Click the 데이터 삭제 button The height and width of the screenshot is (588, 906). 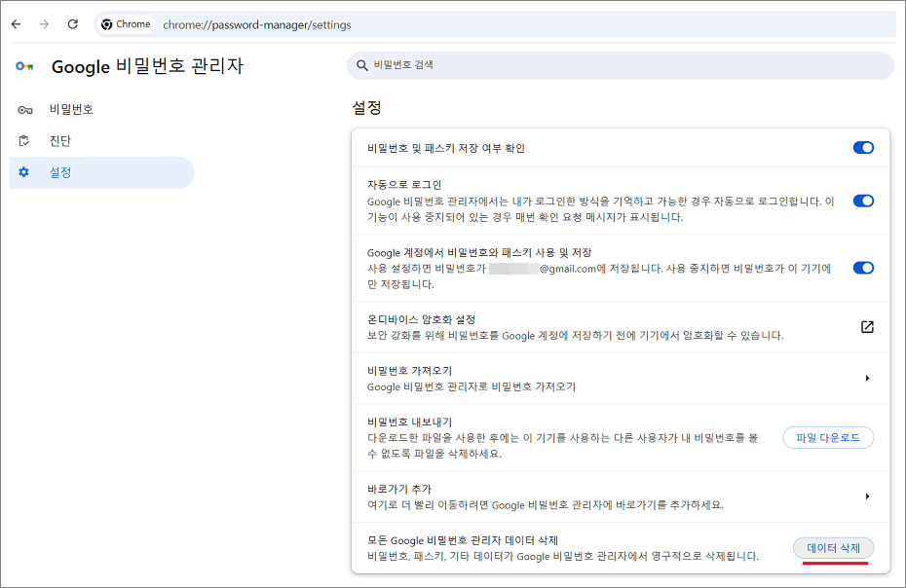(x=833, y=547)
